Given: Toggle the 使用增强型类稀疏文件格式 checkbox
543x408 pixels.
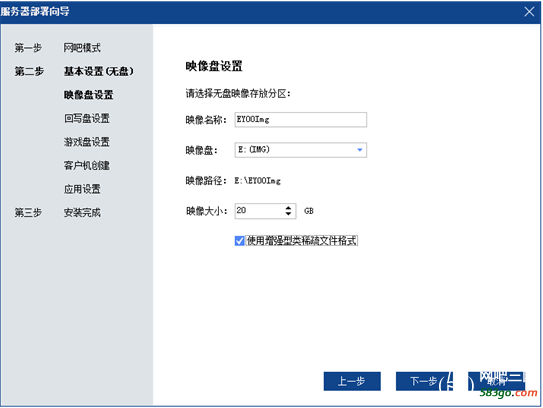Looking at the screenshot, I should click(x=239, y=240).
